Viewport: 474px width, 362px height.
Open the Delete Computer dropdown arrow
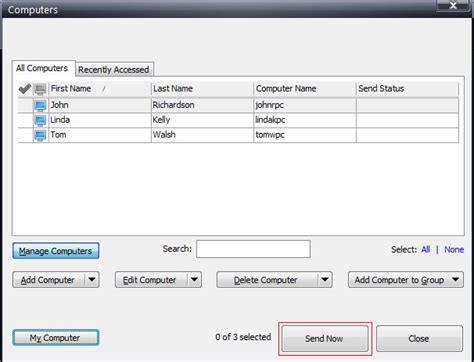click(x=325, y=280)
